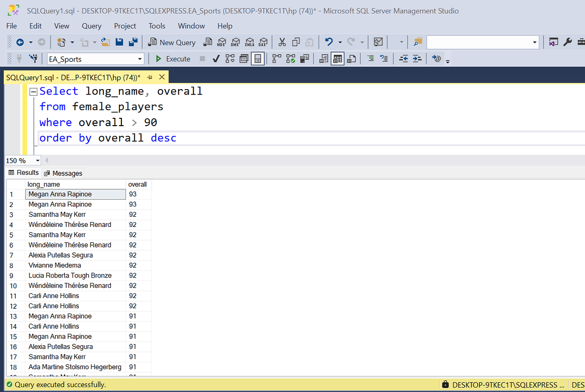585x392 pixels.
Task: Cut the selected text
Action: click(x=282, y=42)
